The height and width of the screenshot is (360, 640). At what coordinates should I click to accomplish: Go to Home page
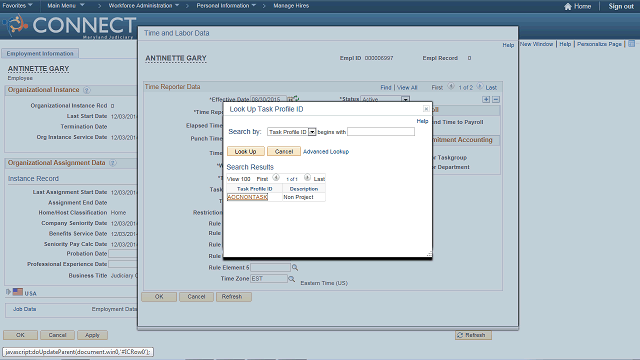582,6
